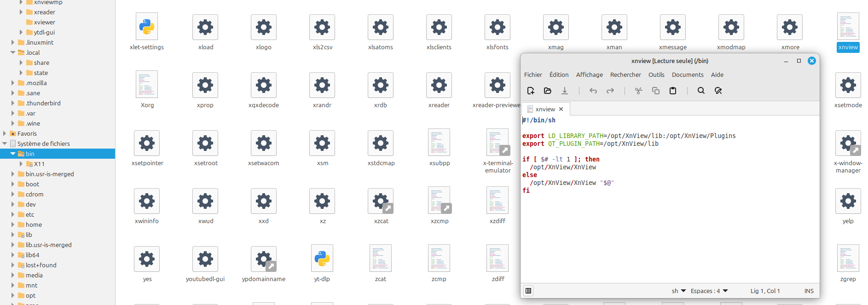The image size is (868, 305).
Task: Click the find and replace icon
Action: click(718, 91)
